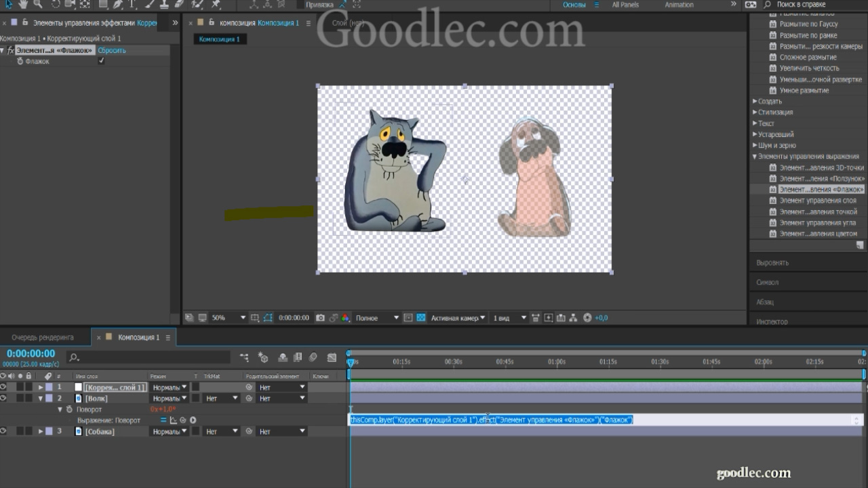Select the Puppet Pin tool
Viewport: 868px width, 488px height.
[x=215, y=5]
